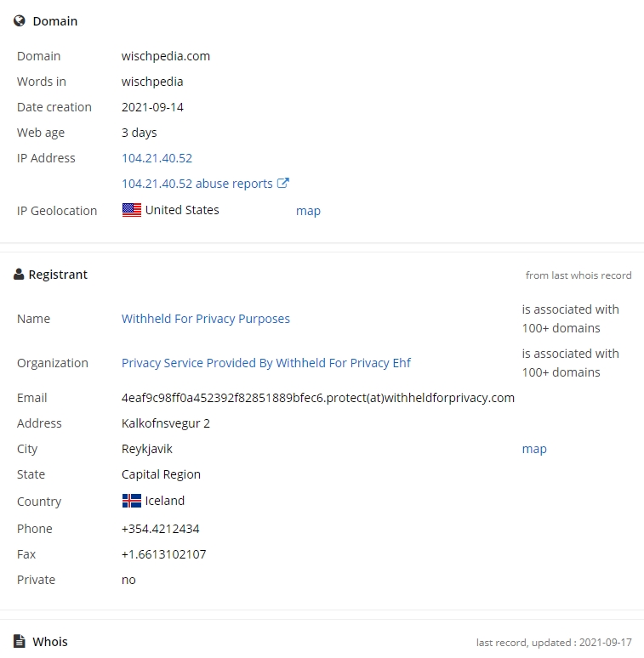The height and width of the screenshot is (658, 644).
Task: Open the 104.21.40.52 IP address link
Action: click(x=157, y=158)
